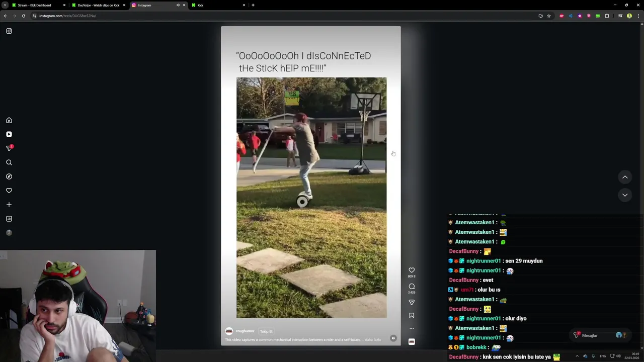This screenshot has height=362, width=644.
Task: Open the pink shield extension
Action: 589,16
